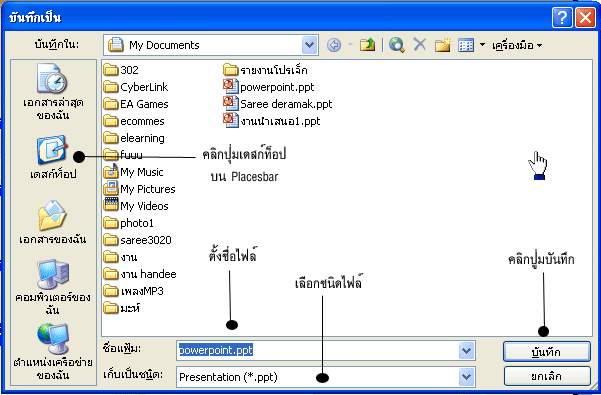Open the Desktop (เดสก์ท็อป) place in sidebar

click(53, 157)
